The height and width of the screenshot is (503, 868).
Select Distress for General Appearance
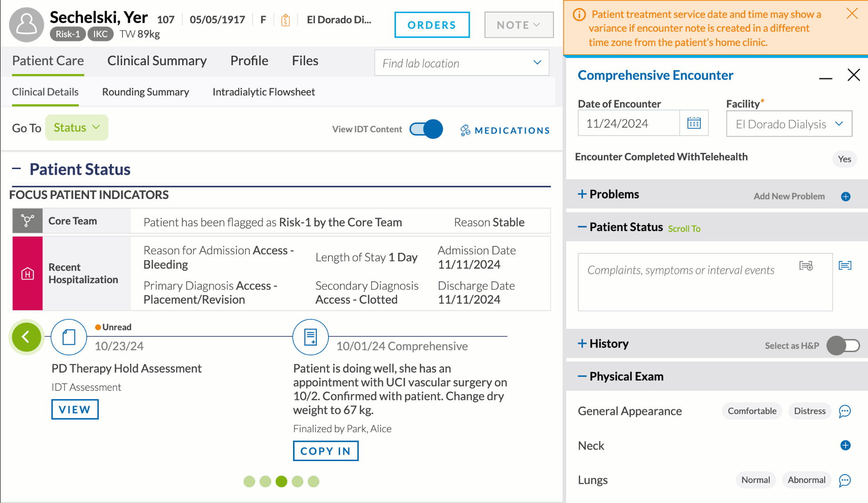(x=810, y=411)
